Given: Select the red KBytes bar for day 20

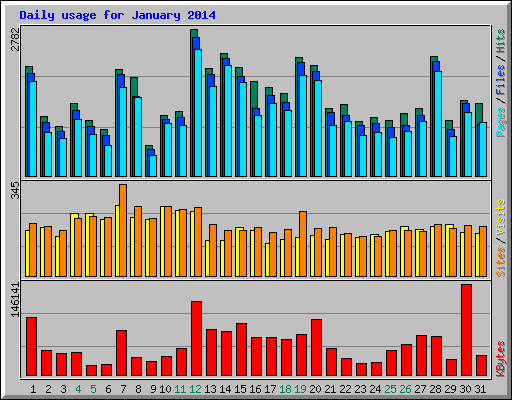Looking at the screenshot, I should pos(316,348).
